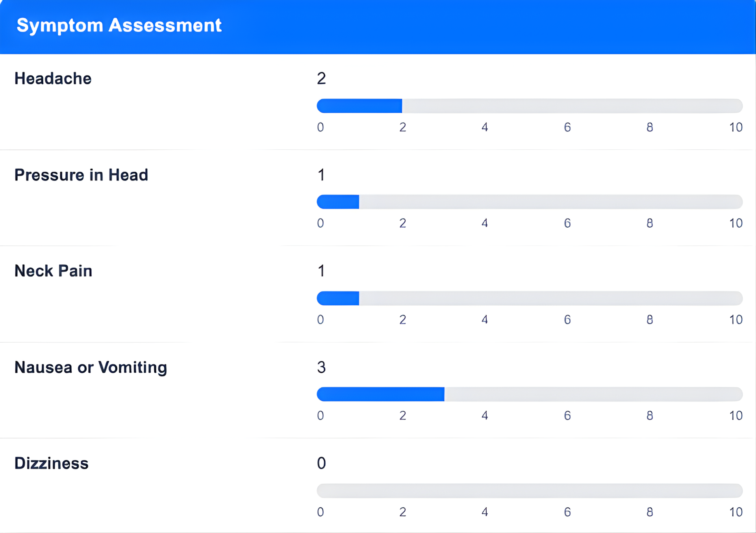Click the 2 mark under Dizziness slider
Screen dimensions: 756x533
pos(402,512)
